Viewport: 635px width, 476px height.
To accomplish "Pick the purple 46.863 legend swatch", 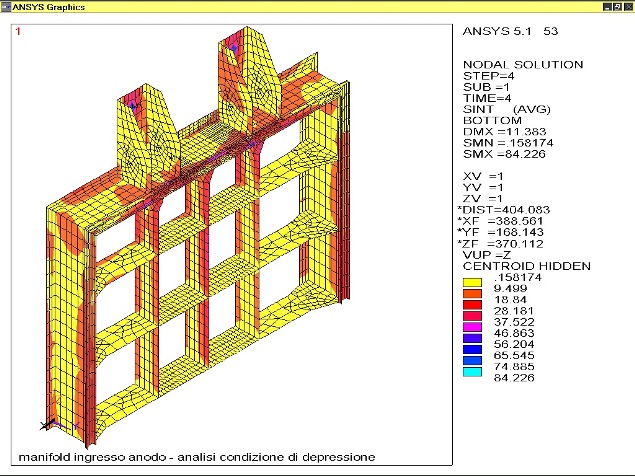I will 472,338.
